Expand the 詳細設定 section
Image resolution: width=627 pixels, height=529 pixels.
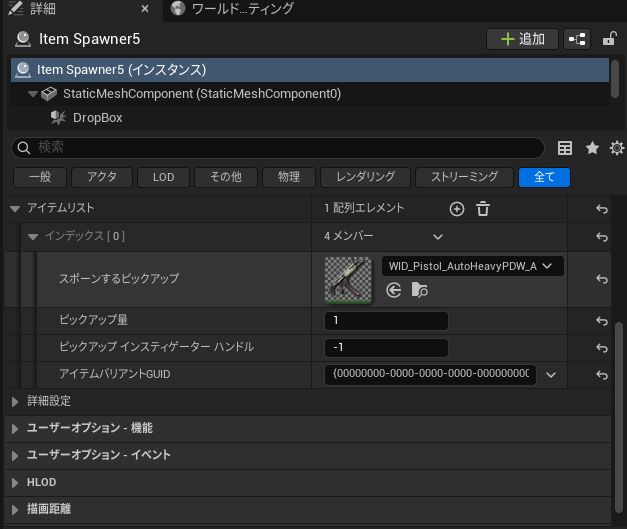coord(15,402)
